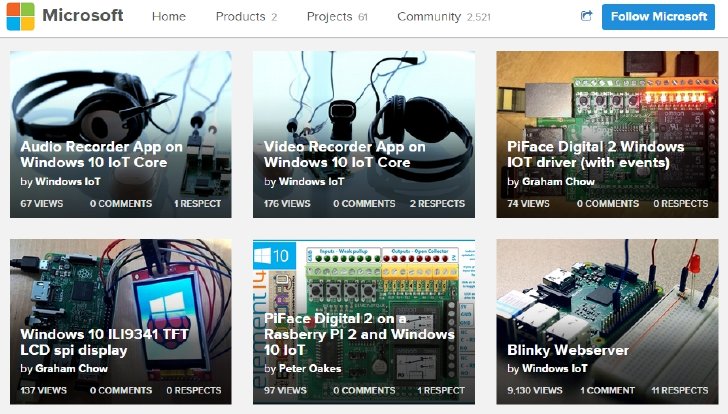Open PiFace Digital 2 on a Rasberry PI 2 project
Screen dimensions: 728x414
[359, 334]
